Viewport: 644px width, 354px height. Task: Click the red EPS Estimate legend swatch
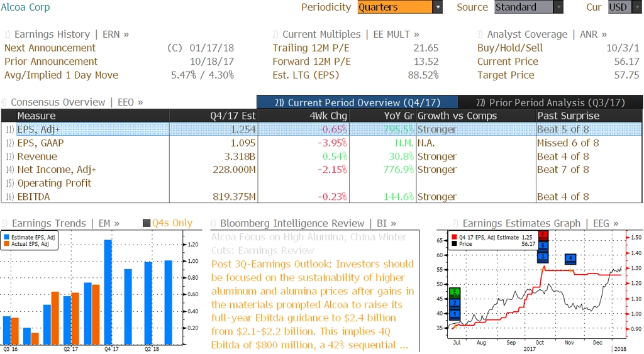point(454,238)
